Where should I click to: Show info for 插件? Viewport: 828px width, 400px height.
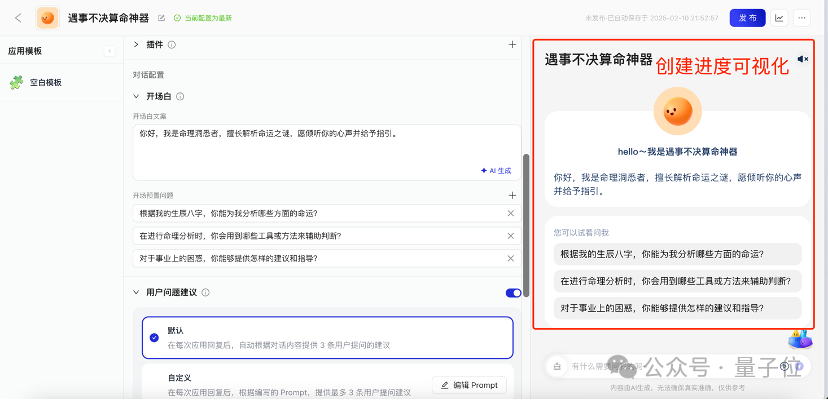coord(171,45)
